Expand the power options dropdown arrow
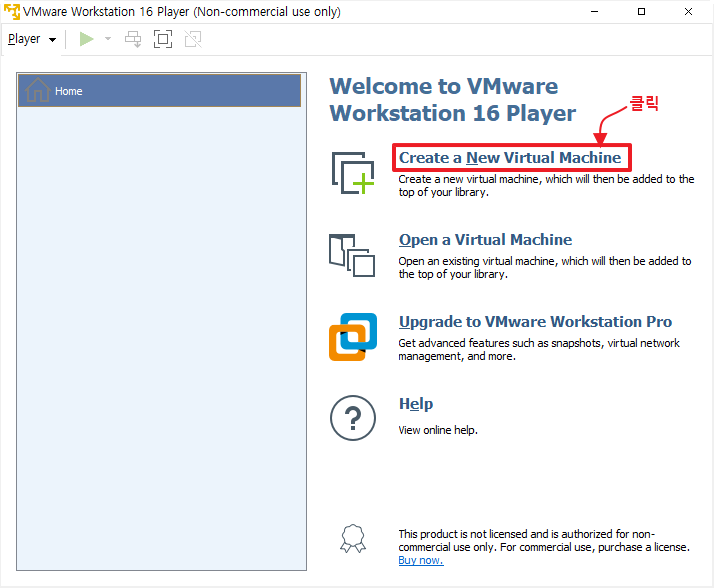 pos(108,39)
